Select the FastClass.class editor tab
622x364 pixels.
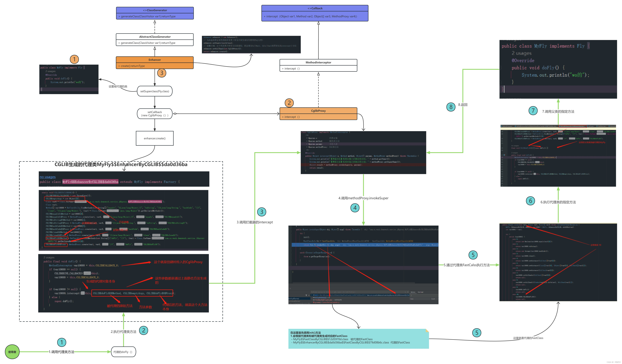pyautogui.click(x=601, y=126)
